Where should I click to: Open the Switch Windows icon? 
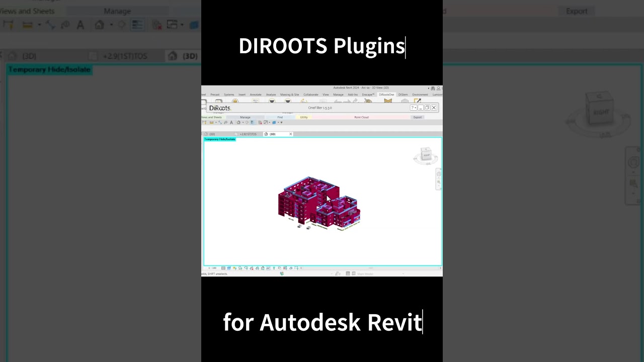pyautogui.click(x=266, y=123)
